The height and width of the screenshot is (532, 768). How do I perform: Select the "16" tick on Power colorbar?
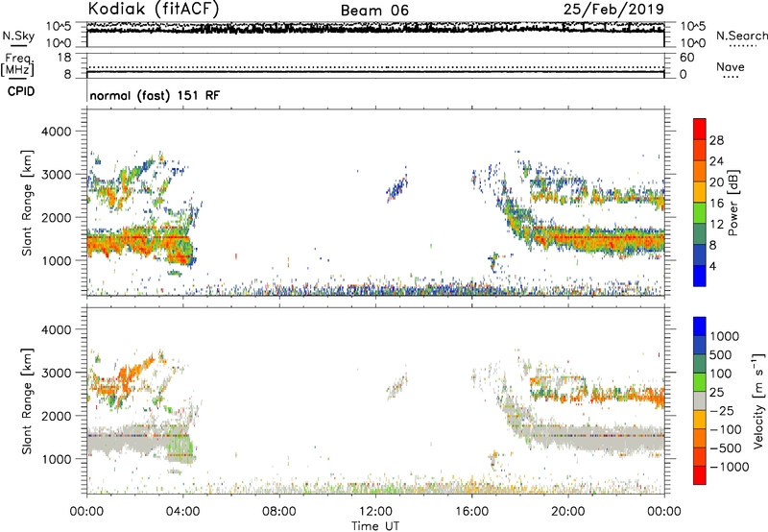[716, 204]
